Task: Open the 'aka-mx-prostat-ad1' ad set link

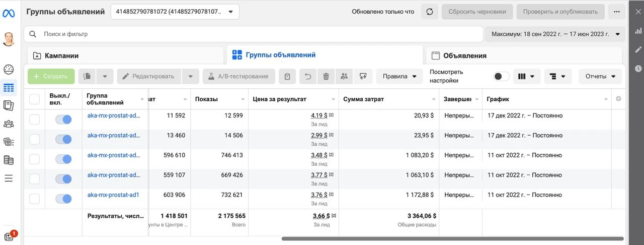Action: click(113, 195)
